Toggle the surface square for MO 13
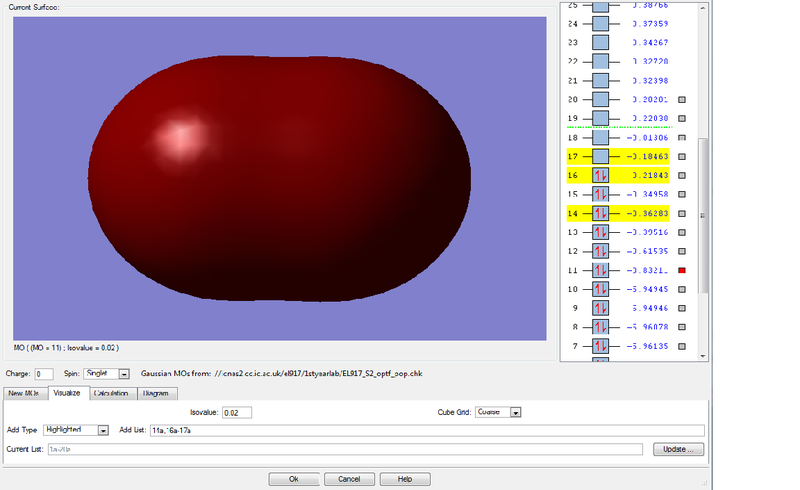The width and height of the screenshot is (800, 490). point(682,232)
